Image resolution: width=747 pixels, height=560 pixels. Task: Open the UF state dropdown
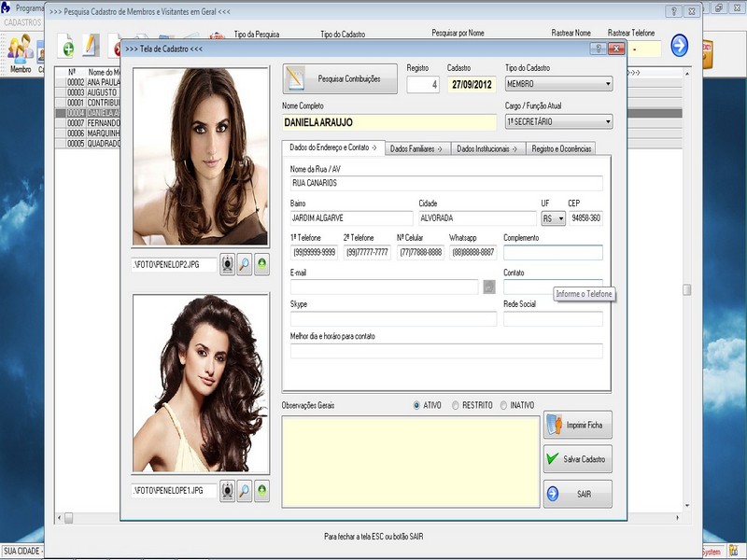pos(553,218)
